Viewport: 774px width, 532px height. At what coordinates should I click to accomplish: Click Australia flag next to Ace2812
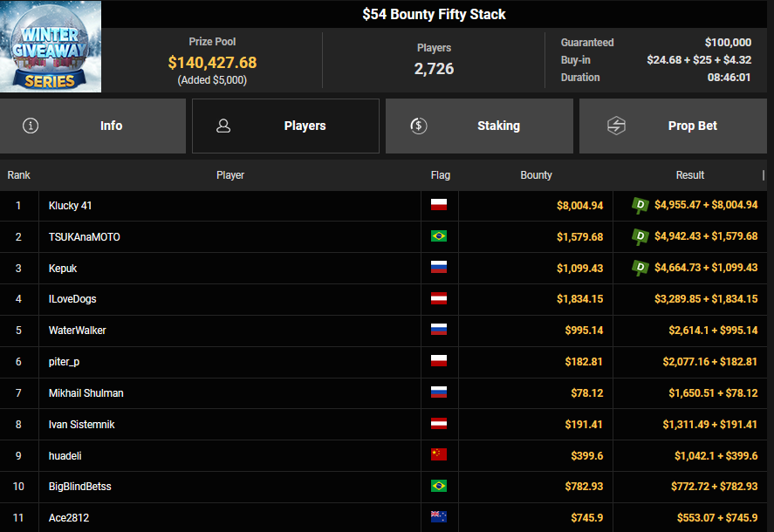pyautogui.click(x=439, y=518)
